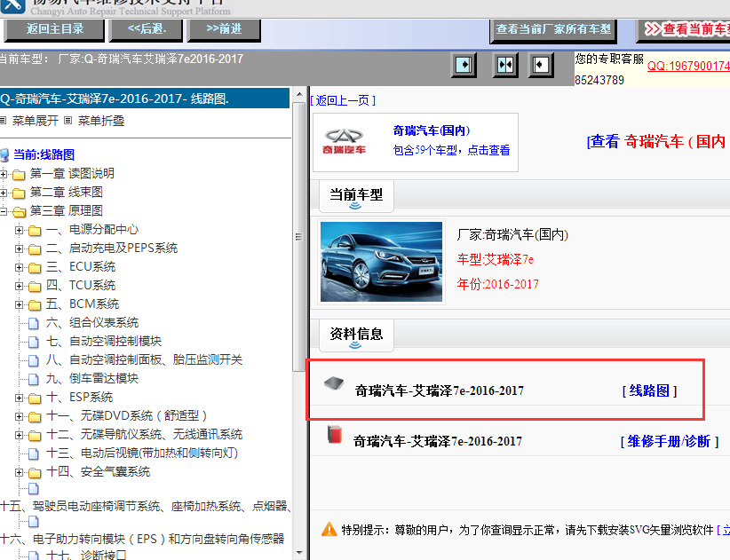Click document icon of 九、倒车雷达模块
Screen dimensions: 730x560
(34, 379)
